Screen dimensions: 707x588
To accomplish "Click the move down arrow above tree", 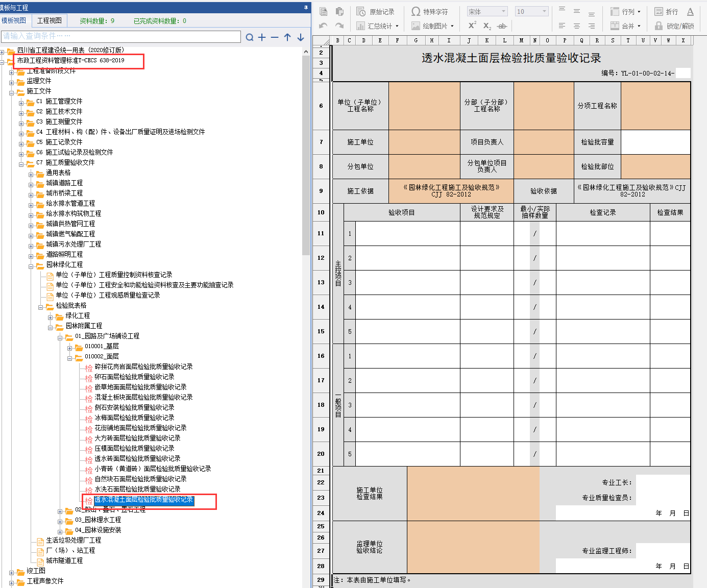I will tap(301, 37).
